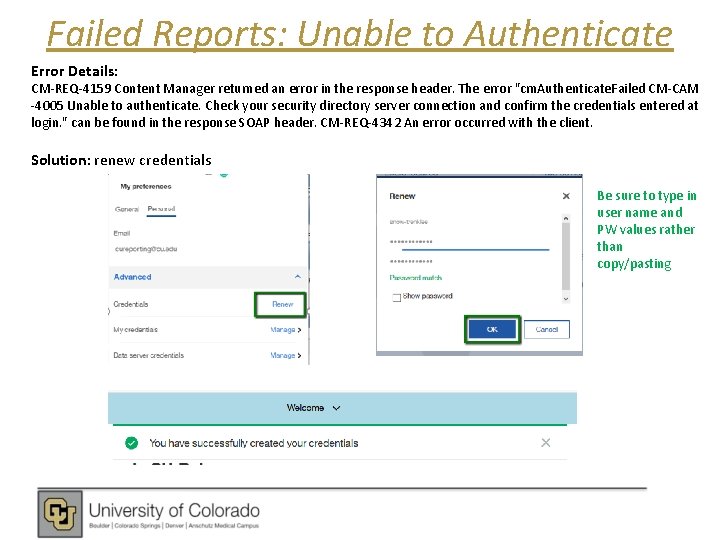Dismiss the credentials success notification

(546, 443)
